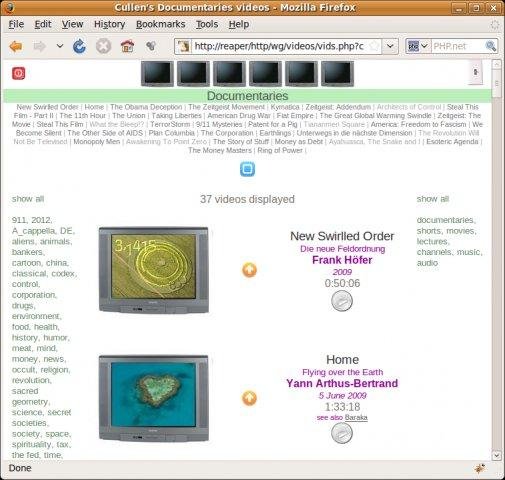Click the red power icon on the page
The image size is (505, 480).
coord(19,73)
